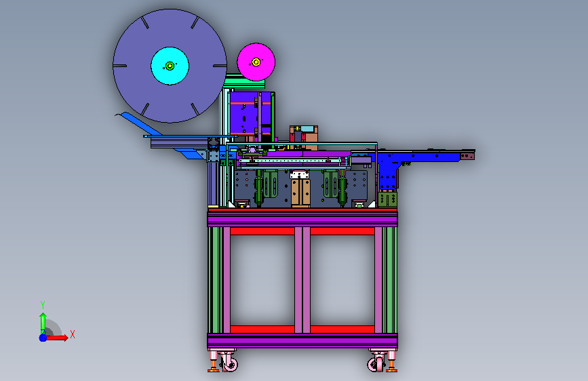Select the dark end block at the conveyor tip

tap(468, 155)
